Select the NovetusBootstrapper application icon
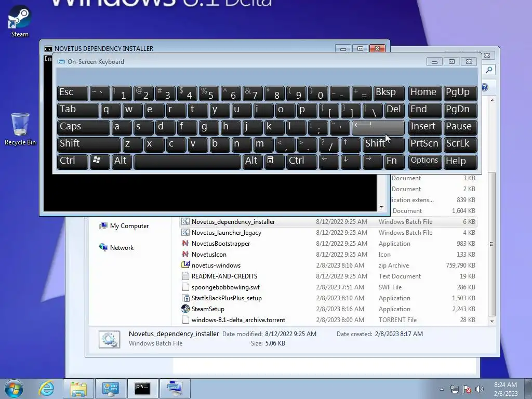 click(x=185, y=243)
